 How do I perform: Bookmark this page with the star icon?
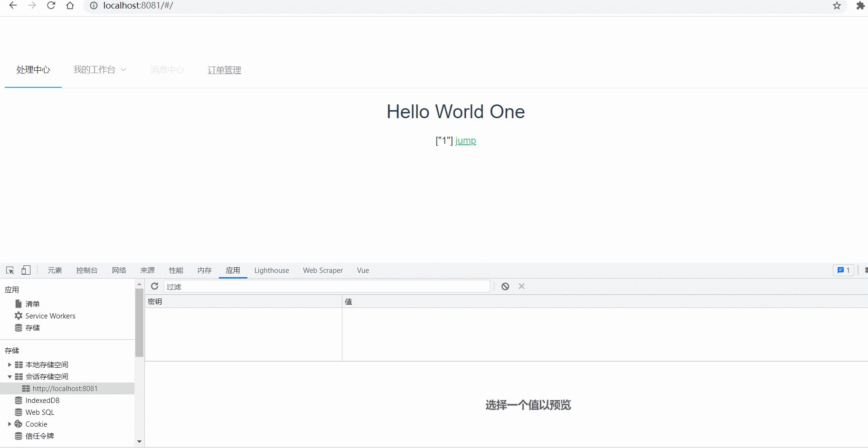pos(837,6)
